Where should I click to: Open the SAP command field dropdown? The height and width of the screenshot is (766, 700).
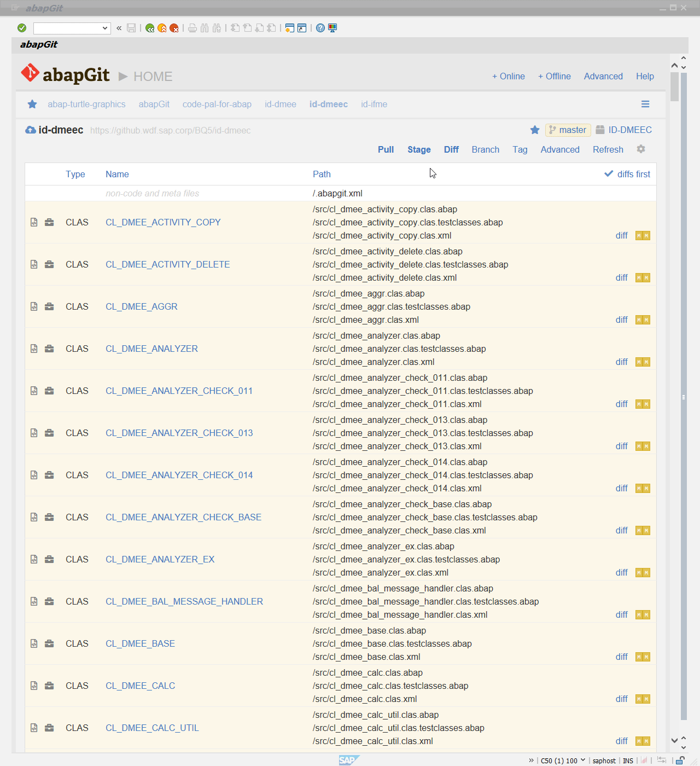pos(106,28)
